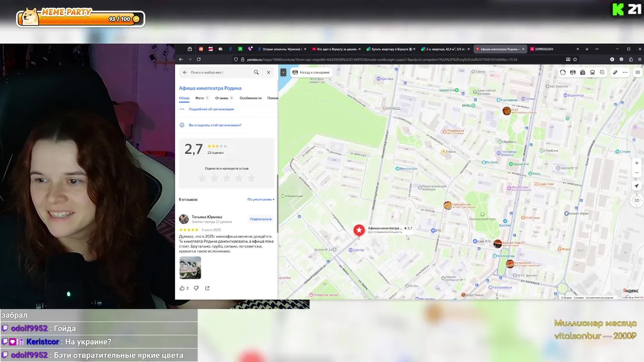Click the yandex.ru address bar

click(x=397, y=59)
